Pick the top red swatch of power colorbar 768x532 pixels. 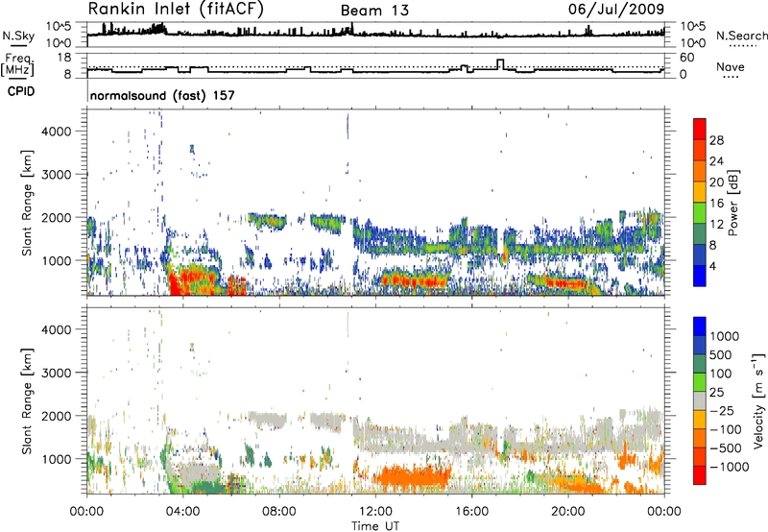(x=700, y=129)
